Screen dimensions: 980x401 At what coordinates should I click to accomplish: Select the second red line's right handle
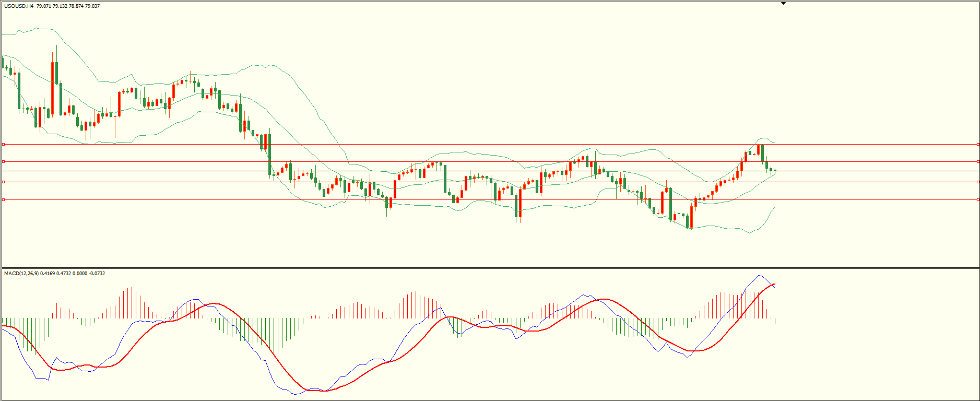[x=977, y=162]
